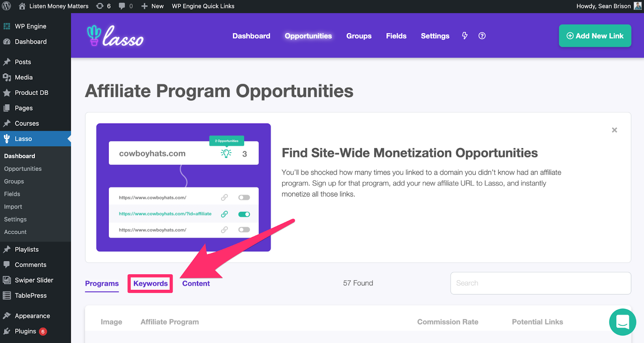Viewport: 644px width, 343px height.
Task: Click the Add New Link button
Action: point(595,36)
